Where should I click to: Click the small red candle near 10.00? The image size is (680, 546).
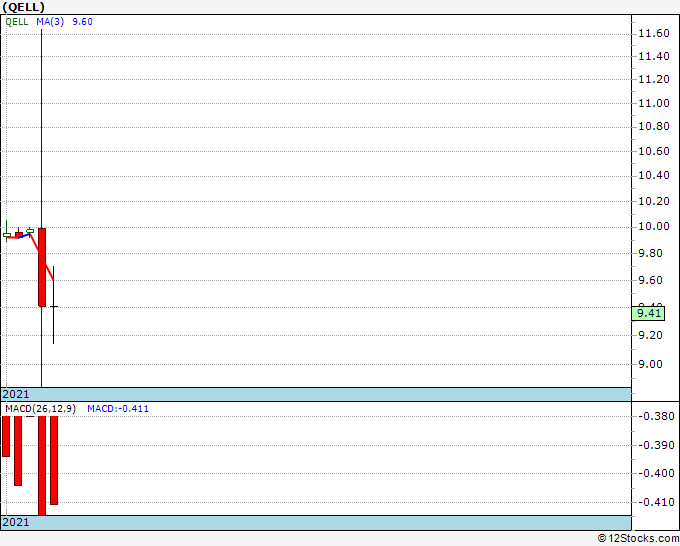pyautogui.click(x=19, y=234)
